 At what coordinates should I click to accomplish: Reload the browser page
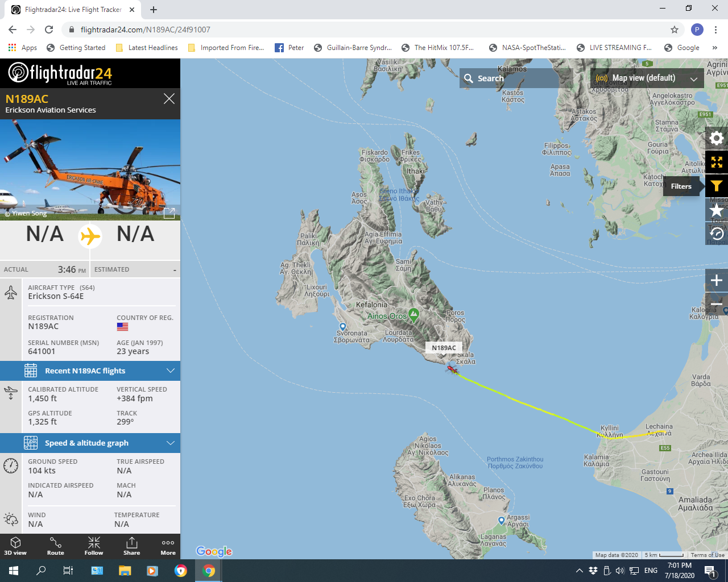point(49,30)
